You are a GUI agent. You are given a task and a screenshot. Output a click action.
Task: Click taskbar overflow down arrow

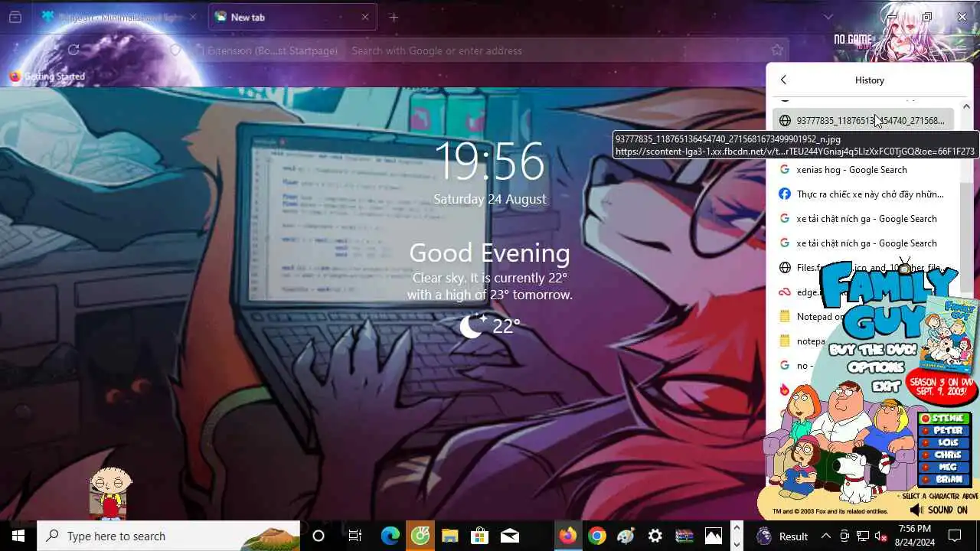[x=737, y=544]
